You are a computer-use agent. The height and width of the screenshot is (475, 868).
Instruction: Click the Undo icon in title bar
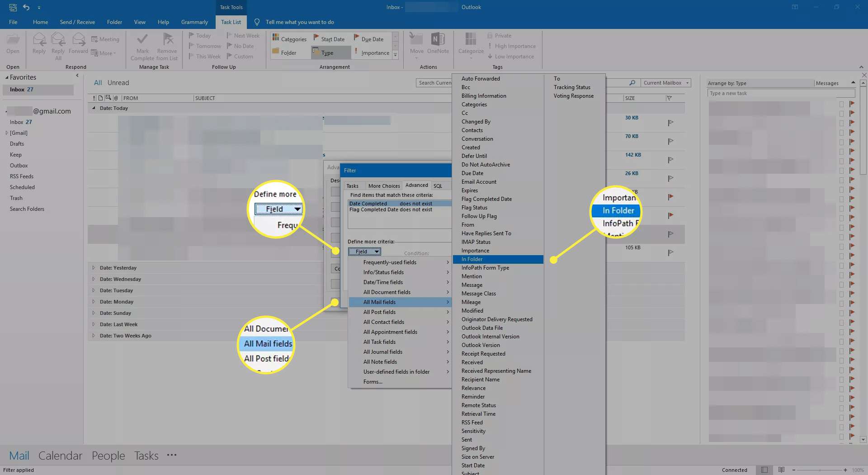26,7
